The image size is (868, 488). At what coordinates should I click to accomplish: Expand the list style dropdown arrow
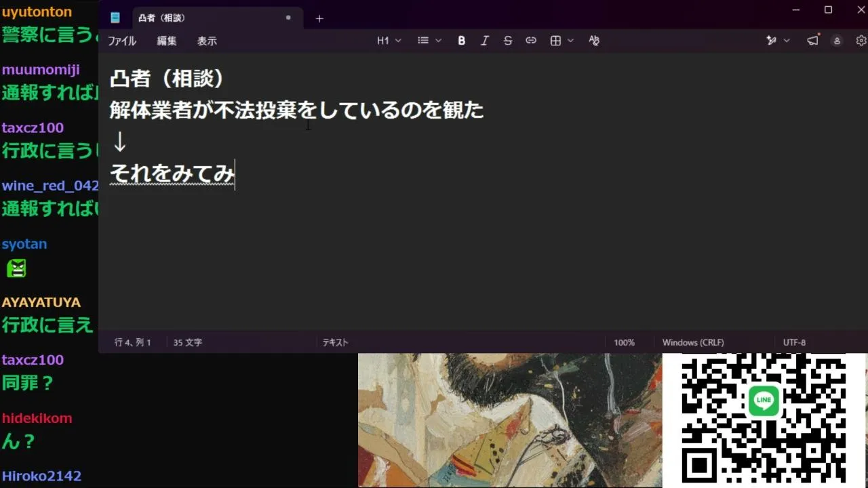tap(438, 41)
